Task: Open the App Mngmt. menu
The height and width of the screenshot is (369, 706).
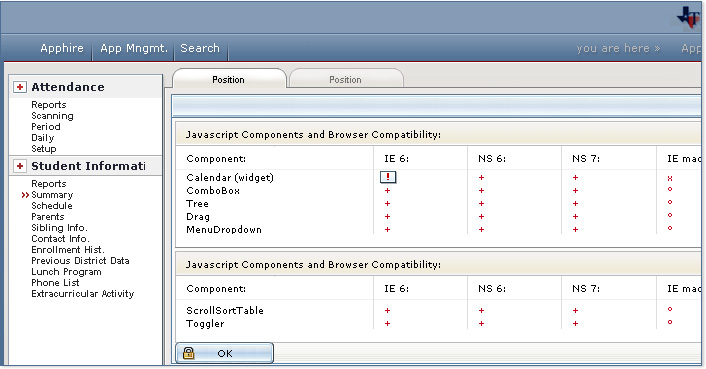Action: click(x=134, y=48)
